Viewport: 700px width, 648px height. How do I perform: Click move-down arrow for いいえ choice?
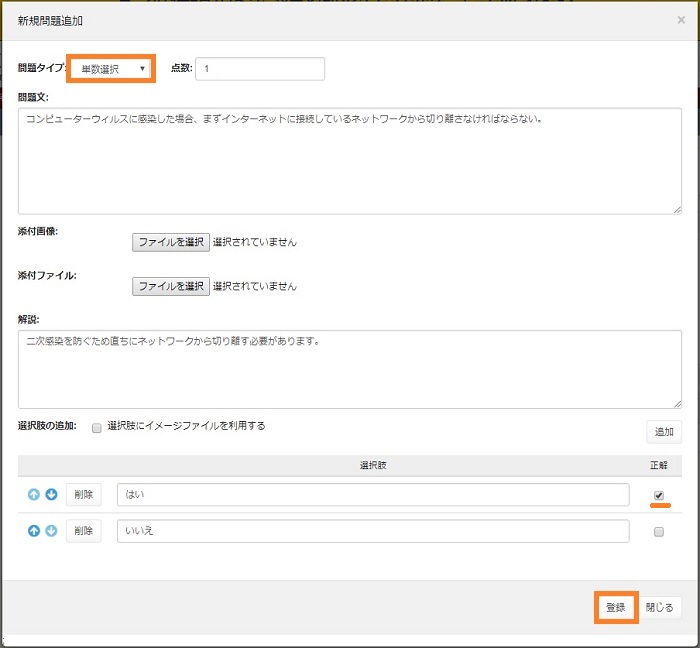click(x=51, y=531)
